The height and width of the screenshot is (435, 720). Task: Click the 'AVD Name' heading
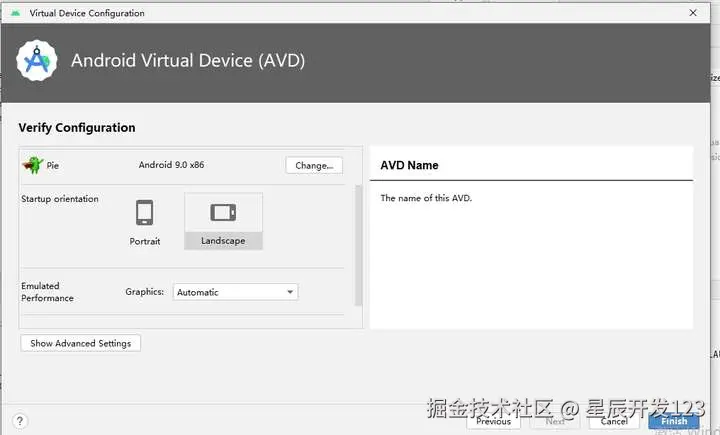[409, 165]
